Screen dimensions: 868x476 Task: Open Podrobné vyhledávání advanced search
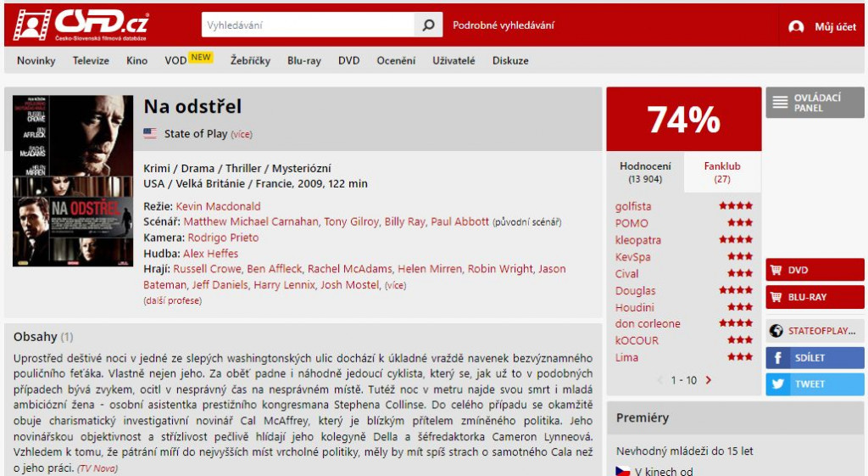504,25
